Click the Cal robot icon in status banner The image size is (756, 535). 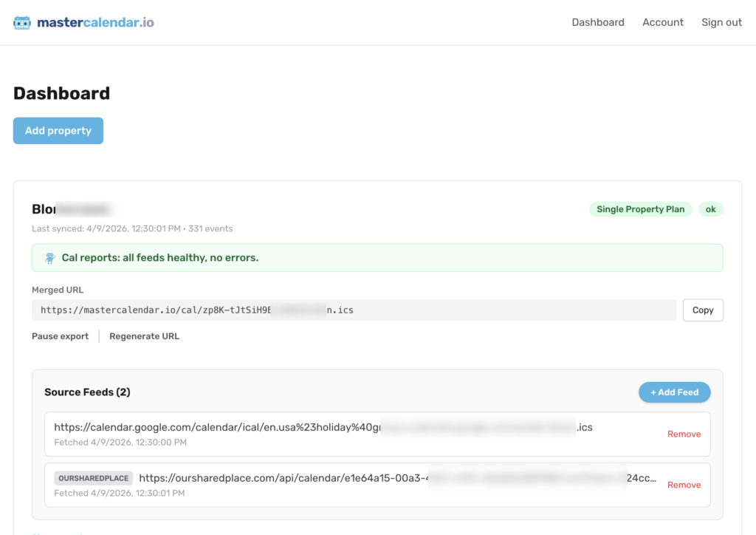50,258
